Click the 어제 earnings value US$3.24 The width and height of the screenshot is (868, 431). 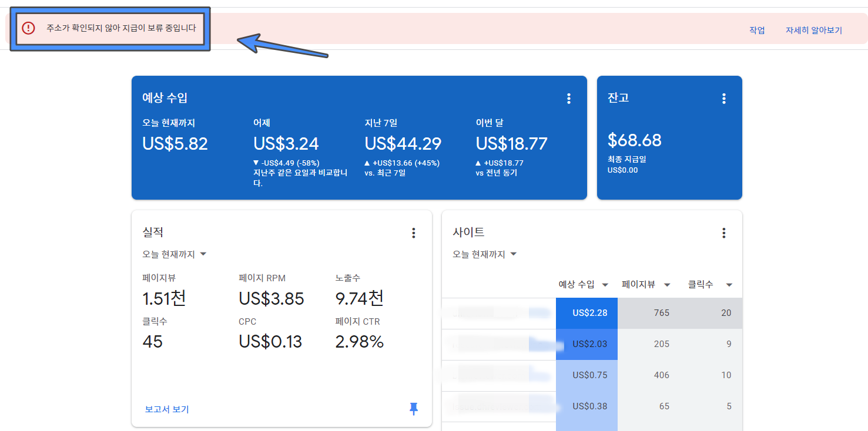click(285, 143)
